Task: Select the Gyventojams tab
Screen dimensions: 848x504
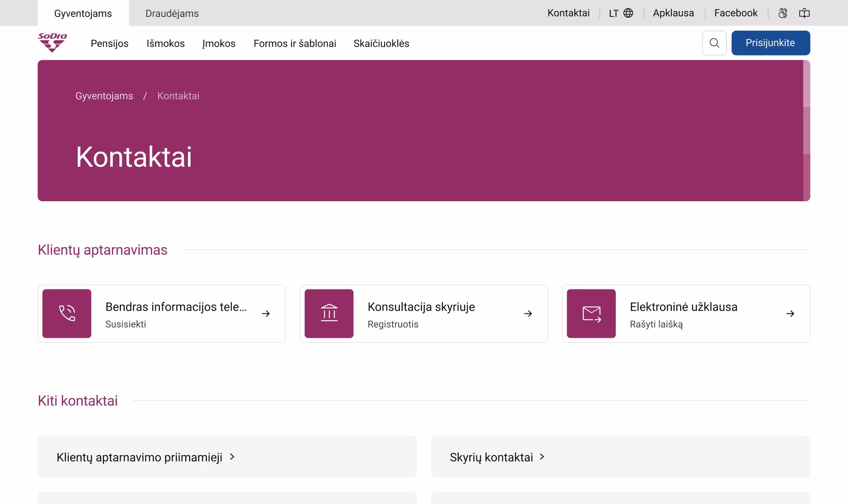Action: [x=83, y=13]
